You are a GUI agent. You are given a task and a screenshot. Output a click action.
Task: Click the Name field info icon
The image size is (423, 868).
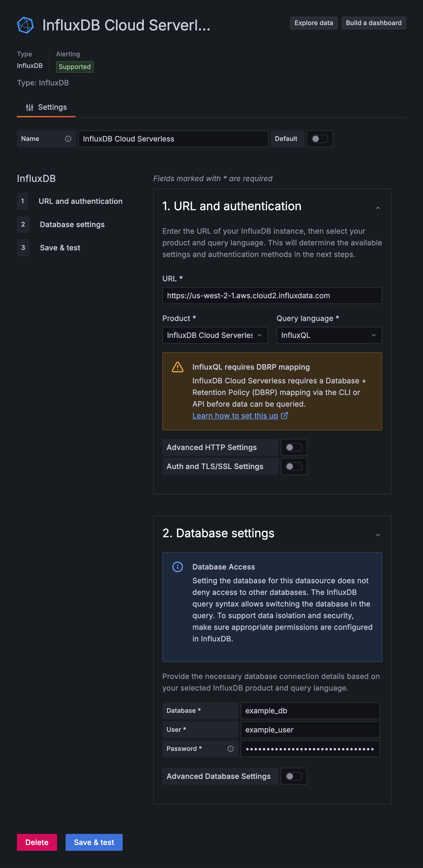(68, 139)
